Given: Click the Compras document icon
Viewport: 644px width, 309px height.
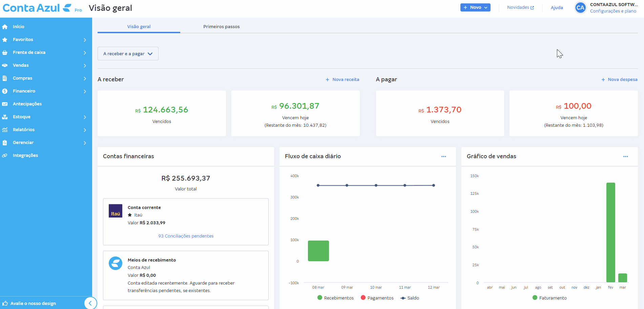Looking at the screenshot, I should pyautogui.click(x=5, y=78).
